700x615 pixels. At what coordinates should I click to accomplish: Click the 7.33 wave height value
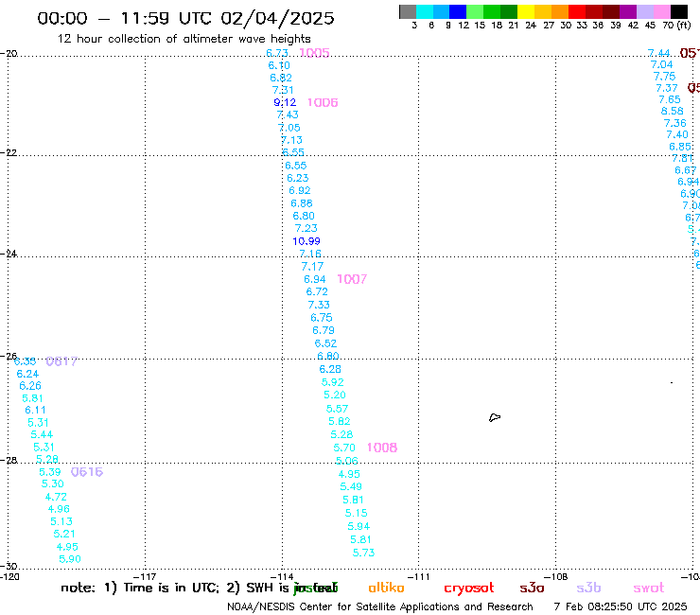319,305
